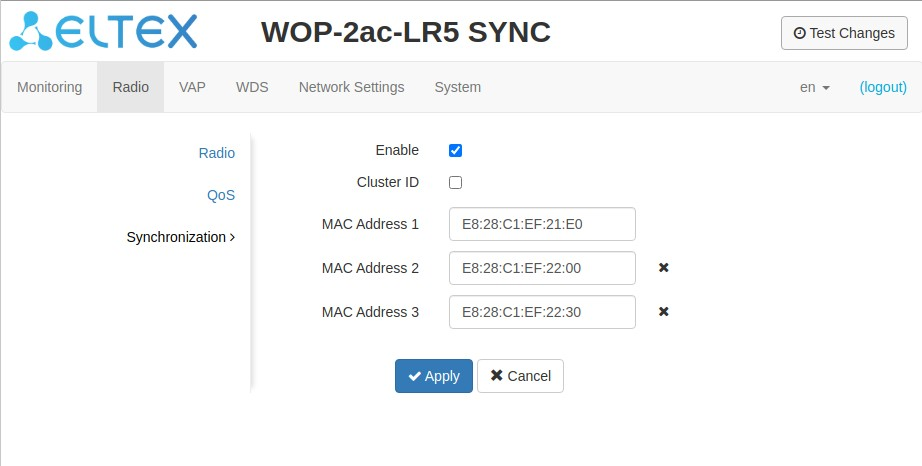Remove MAC Address 3 with the X icon
The height and width of the screenshot is (466, 922).
point(663,312)
